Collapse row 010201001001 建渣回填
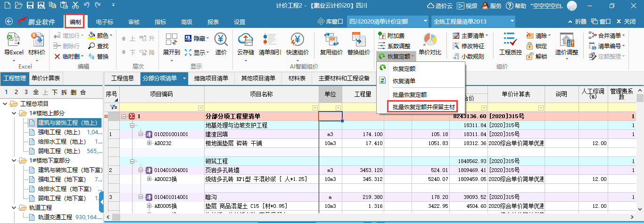Image resolution: width=644 pixels, height=223 pixels. tap(141, 135)
